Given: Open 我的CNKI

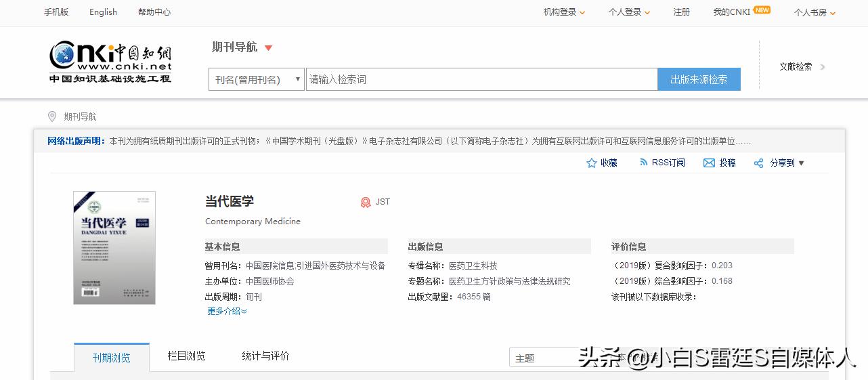Looking at the screenshot, I should click(x=732, y=12).
